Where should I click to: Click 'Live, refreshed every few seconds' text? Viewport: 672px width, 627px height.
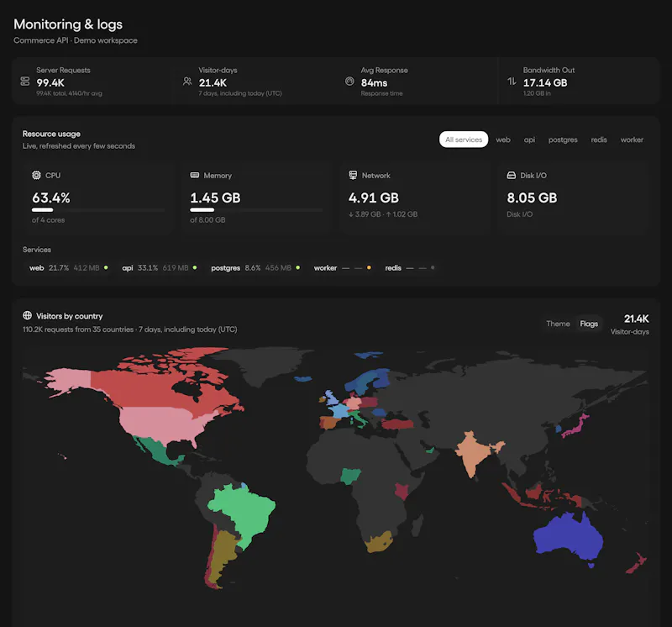click(79, 145)
